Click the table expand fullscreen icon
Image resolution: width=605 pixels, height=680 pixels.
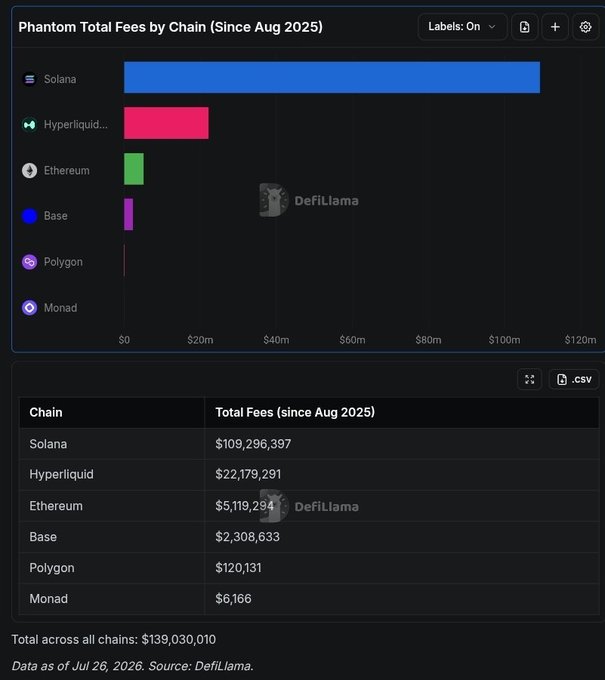click(530, 379)
